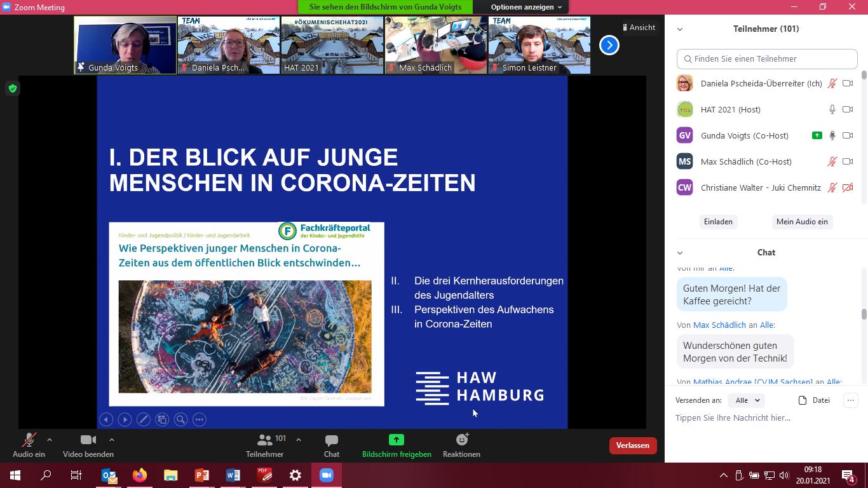Focus the Finden Sie einen Teilnehmer search field
Viewport: 868px width, 488px height.
(767, 58)
